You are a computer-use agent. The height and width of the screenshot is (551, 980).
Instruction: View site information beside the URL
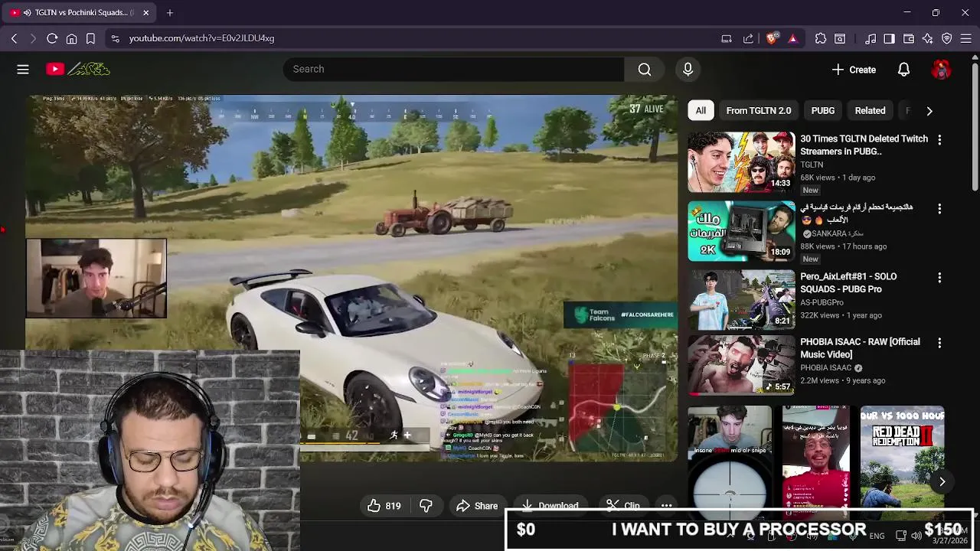tap(115, 38)
